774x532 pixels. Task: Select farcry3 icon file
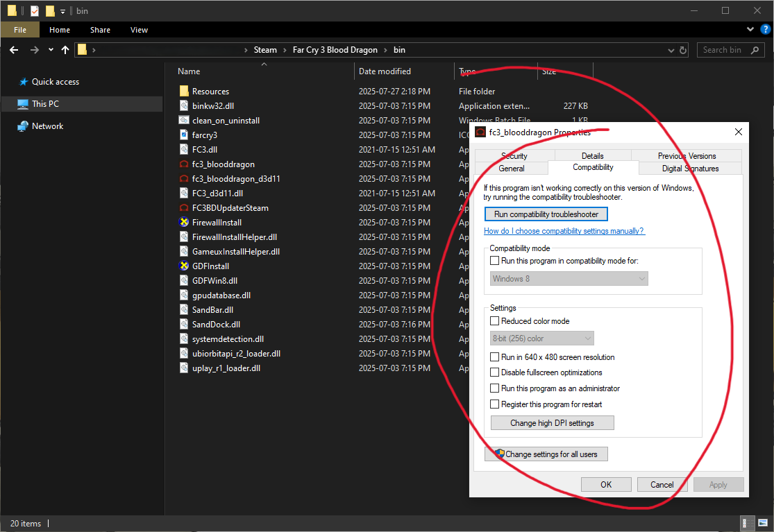tap(184, 135)
